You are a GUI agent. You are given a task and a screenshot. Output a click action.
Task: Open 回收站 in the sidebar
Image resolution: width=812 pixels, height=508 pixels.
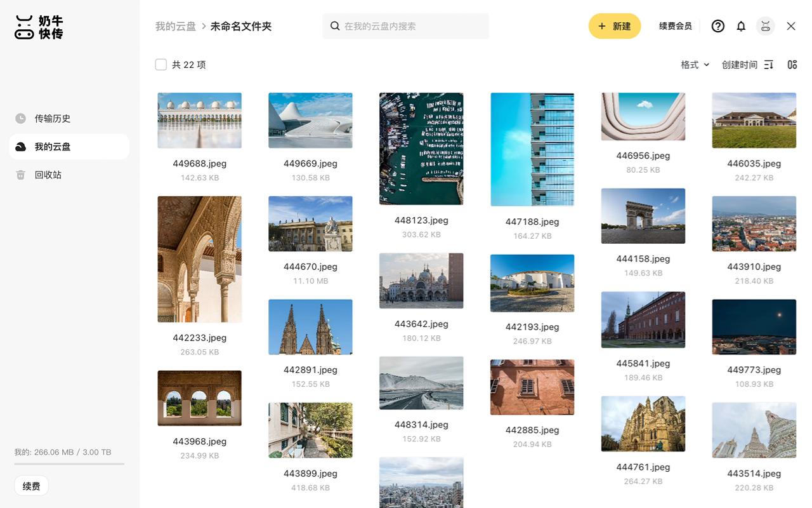click(x=69, y=175)
